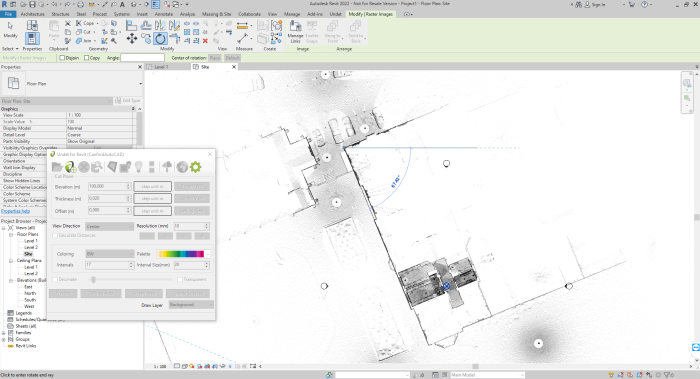The height and width of the screenshot is (379, 700).
Task: Click the light bulb icon in Undet dialog
Action: tap(139, 167)
